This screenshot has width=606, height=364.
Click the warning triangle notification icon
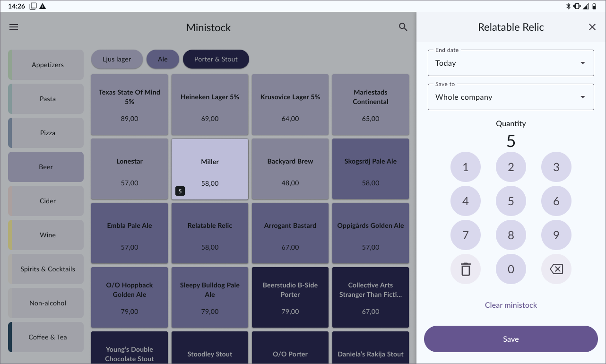click(43, 6)
